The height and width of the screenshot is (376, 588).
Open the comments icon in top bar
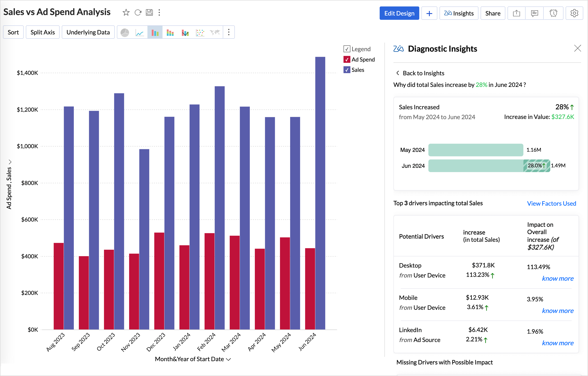[534, 13]
